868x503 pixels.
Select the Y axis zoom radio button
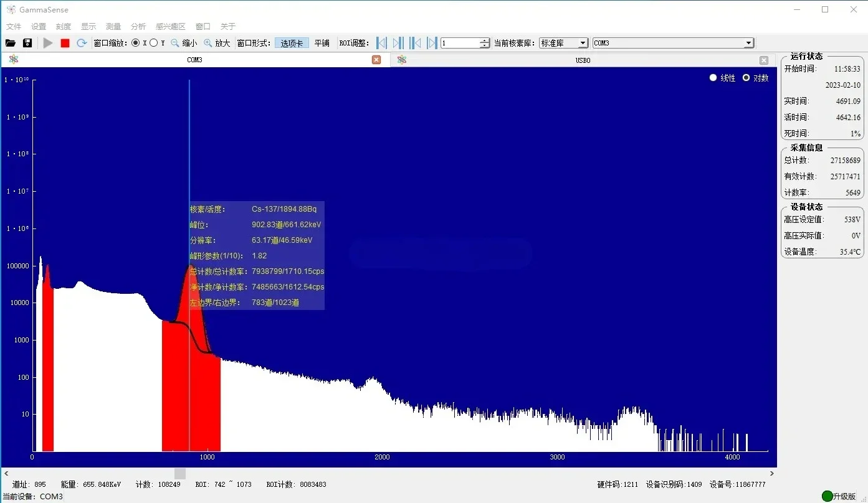(x=153, y=43)
